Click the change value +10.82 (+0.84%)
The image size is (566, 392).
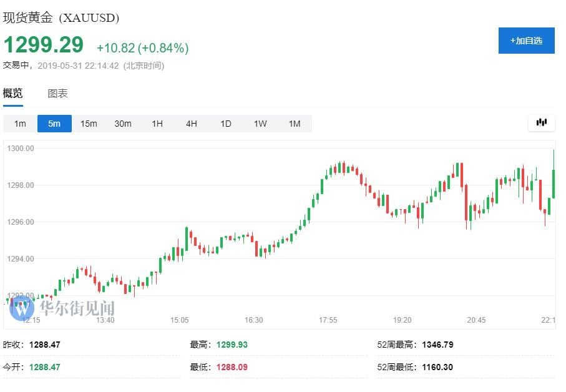tap(142, 47)
